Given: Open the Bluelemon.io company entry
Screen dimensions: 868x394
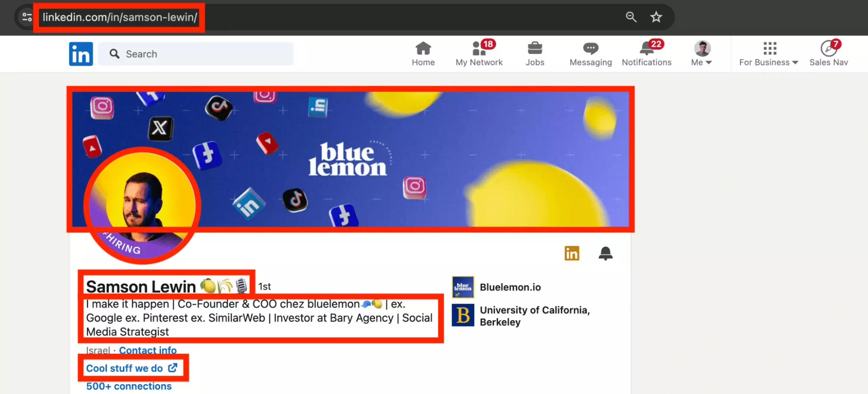Looking at the screenshot, I should tap(510, 287).
